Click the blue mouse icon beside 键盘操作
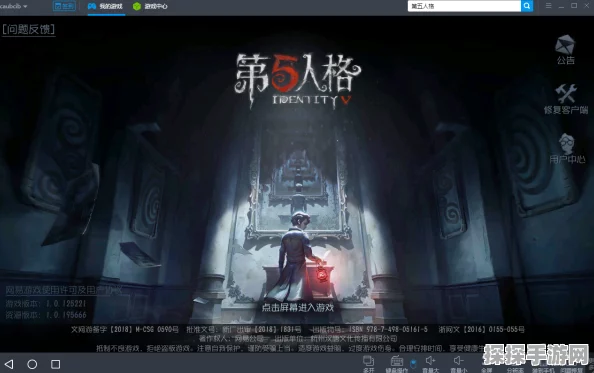 point(413,364)
